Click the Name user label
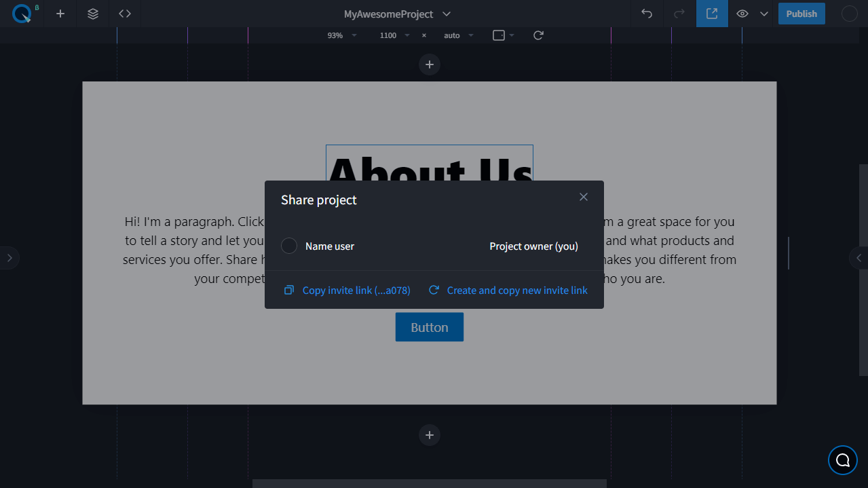 point(330,246)
